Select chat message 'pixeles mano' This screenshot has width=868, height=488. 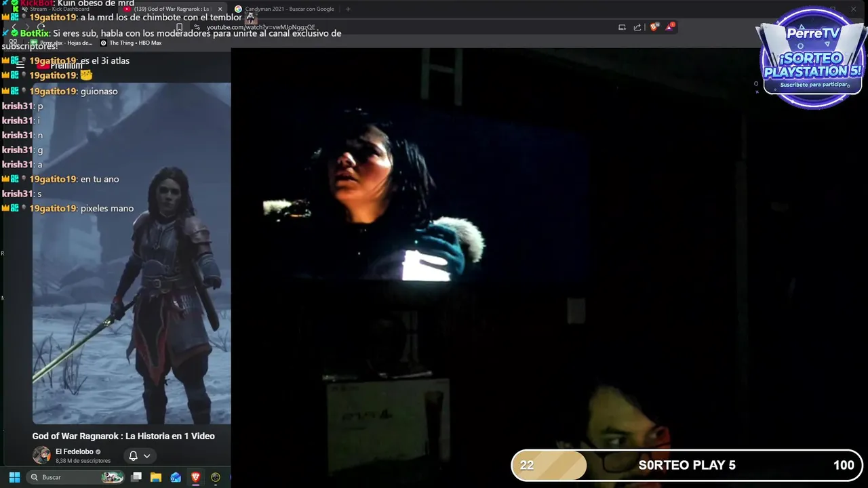coord(107,208)
